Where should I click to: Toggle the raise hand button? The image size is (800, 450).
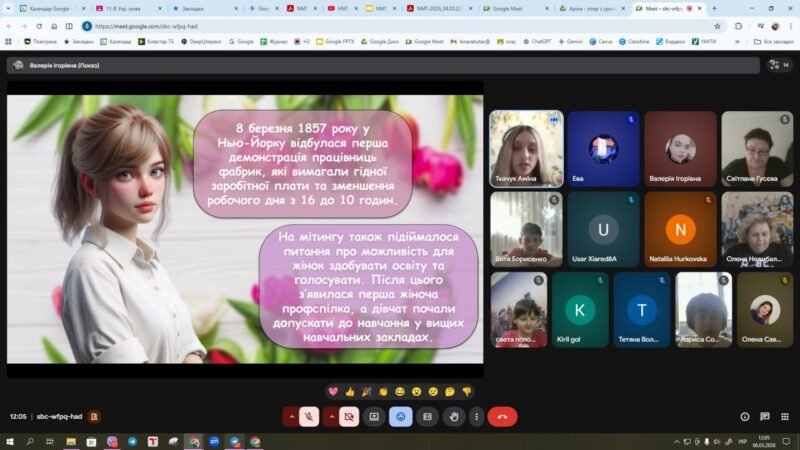click(453, 416)
